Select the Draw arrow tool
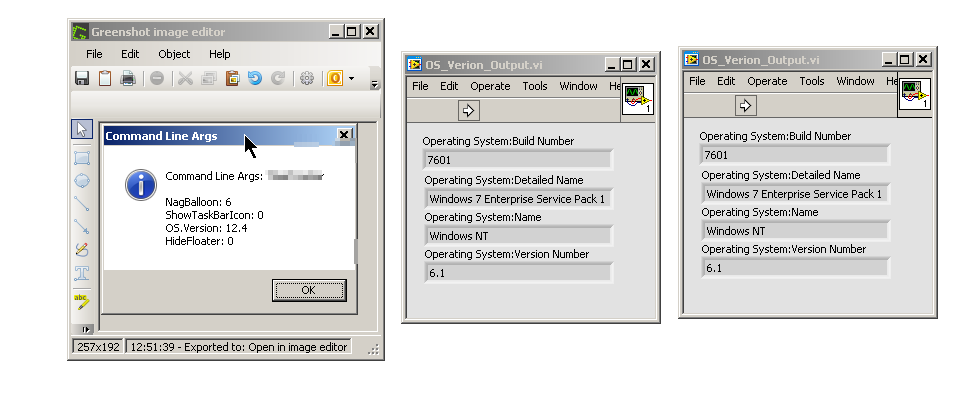 [x=82, y=226]
